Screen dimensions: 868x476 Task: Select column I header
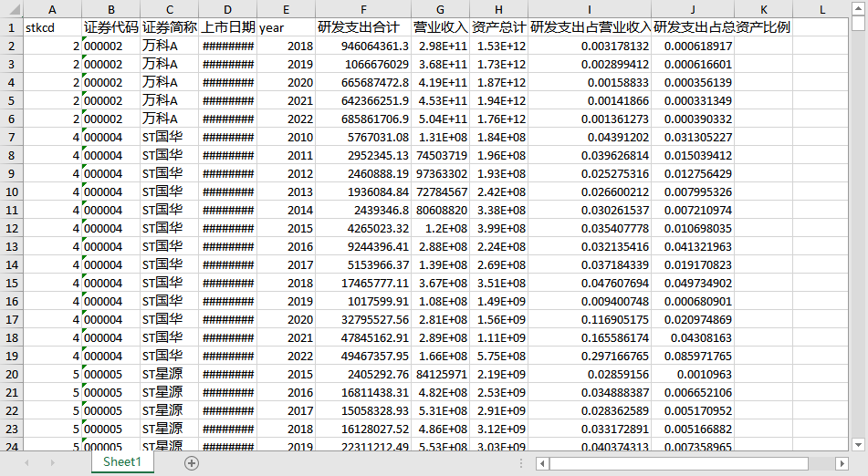pyautogui.click(x=590, y=9)
